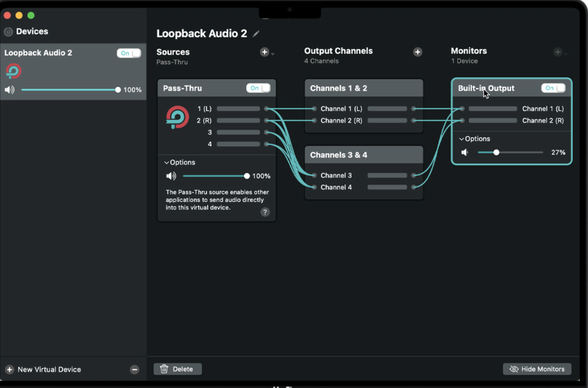Click the Loopback Audio 2 device speaker icon
Screen dimensions: 588x388
pos(9,90)
